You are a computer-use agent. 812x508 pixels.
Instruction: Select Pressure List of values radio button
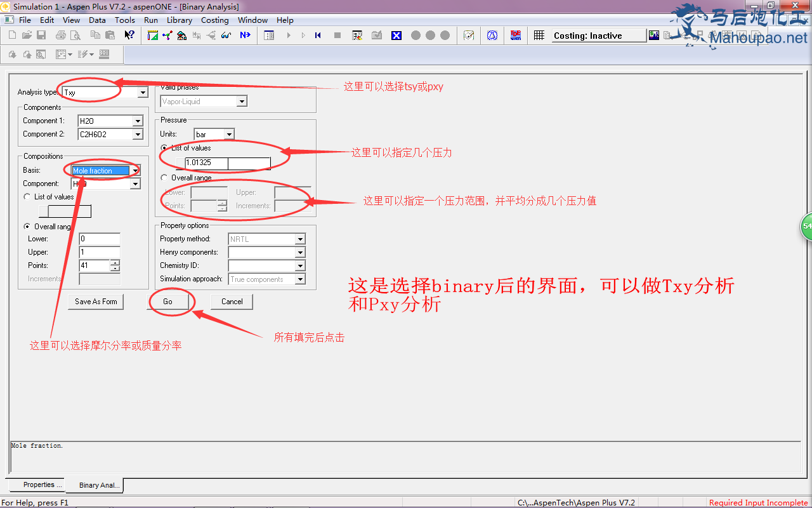point(164,148)
